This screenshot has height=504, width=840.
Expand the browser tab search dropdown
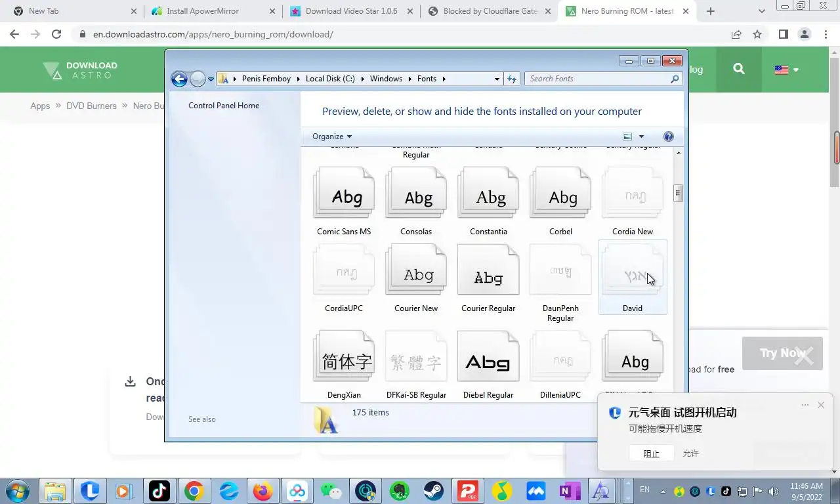(x=762, y=11)
